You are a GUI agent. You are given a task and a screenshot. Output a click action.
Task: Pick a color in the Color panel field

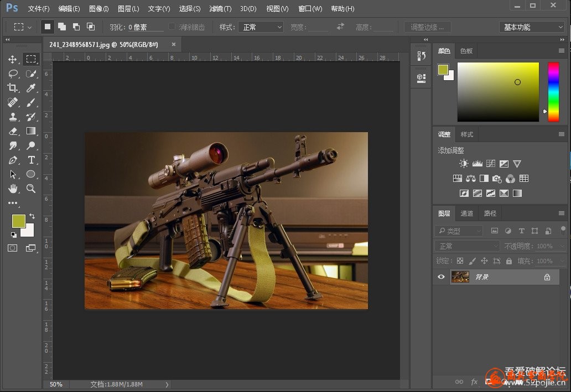click(498, 92)
